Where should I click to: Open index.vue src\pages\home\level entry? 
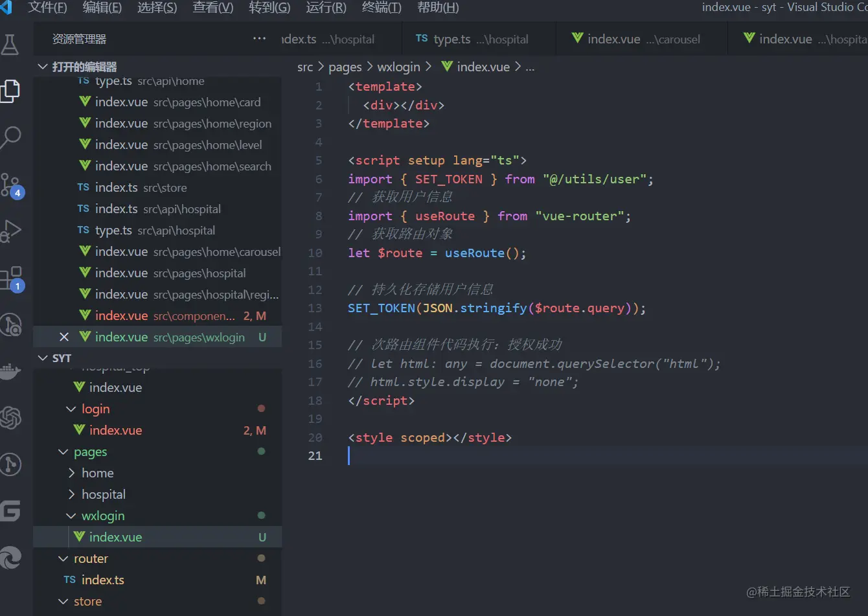(x=157, y=144)
